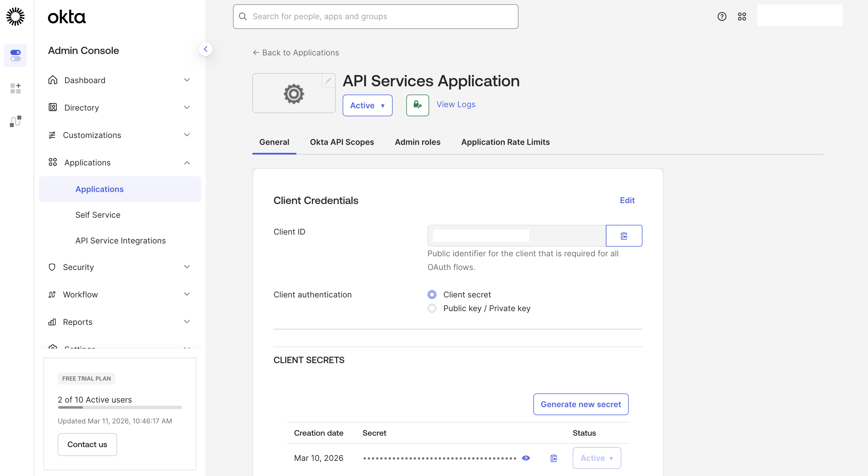Click the green provisioning lock icon button
This screenshot has width=868, height=476.
click(x=417, y=105)
